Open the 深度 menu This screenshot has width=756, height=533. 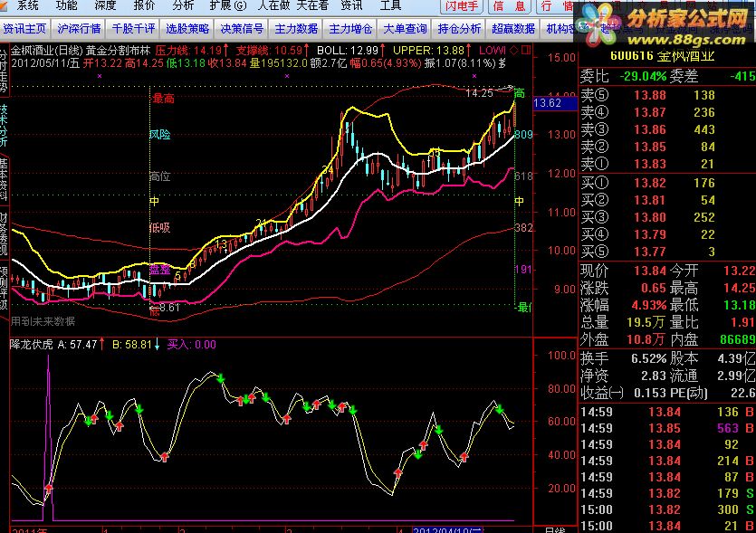pyautogui.click(x=105, y=5)
